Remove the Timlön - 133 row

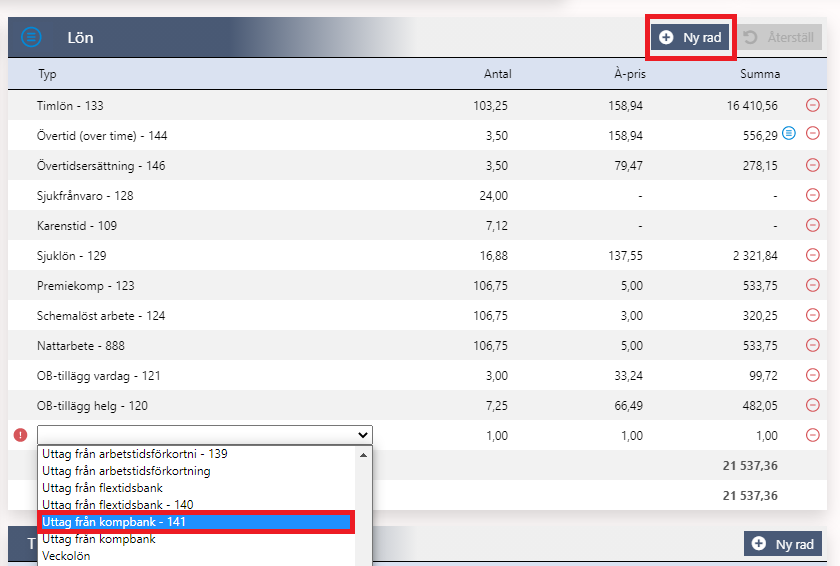[813, 105]
